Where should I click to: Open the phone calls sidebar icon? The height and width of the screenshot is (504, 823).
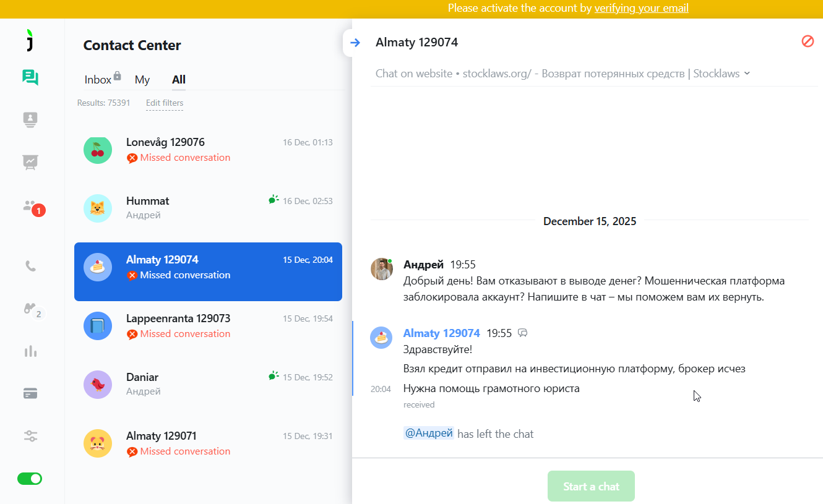pos(30,266)
